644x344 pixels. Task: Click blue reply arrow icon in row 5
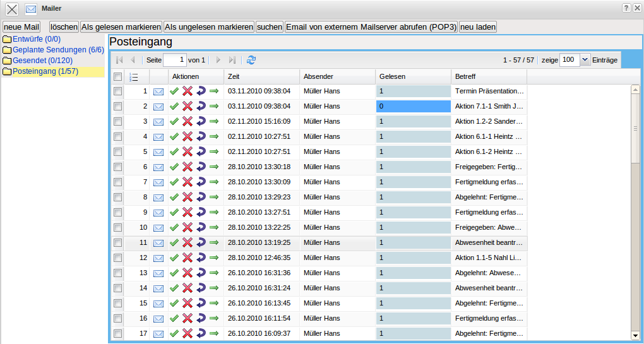[201, 151]
